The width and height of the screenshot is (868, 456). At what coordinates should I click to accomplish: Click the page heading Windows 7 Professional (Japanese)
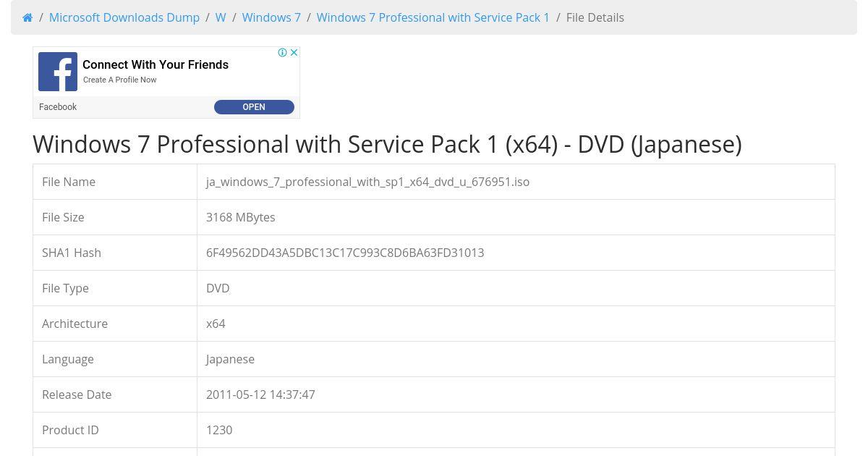click(387, 144)
